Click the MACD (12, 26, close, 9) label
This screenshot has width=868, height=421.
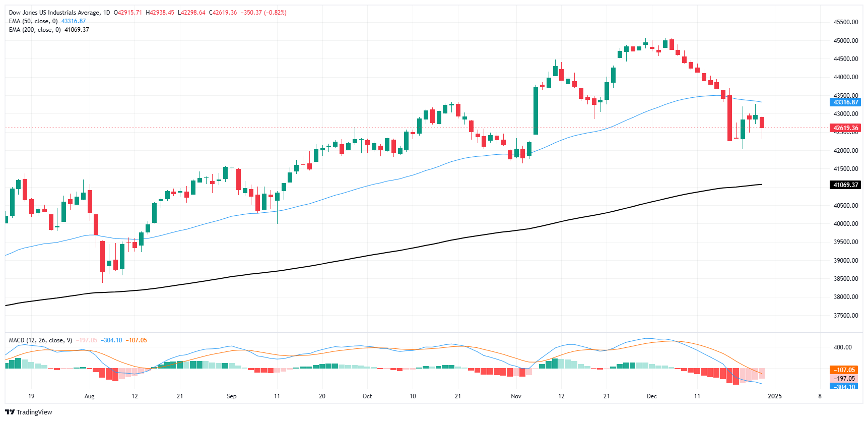click(40, 340)
